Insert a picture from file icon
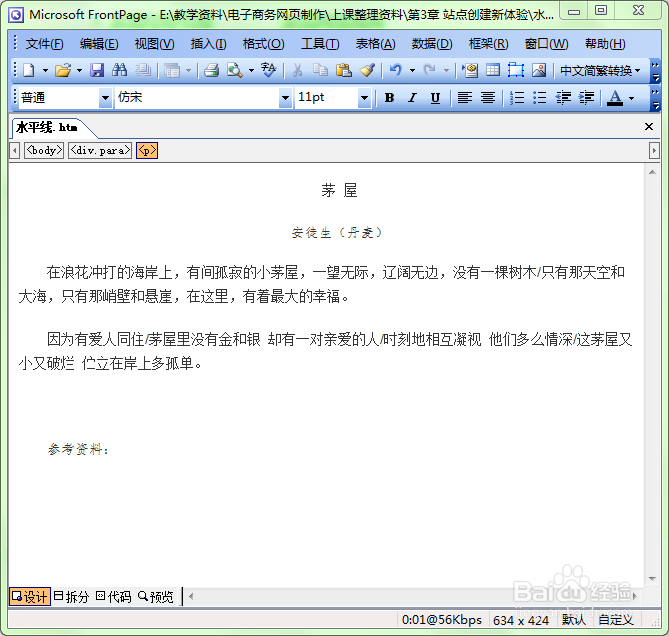669x636 pixels. click(539, 70)
